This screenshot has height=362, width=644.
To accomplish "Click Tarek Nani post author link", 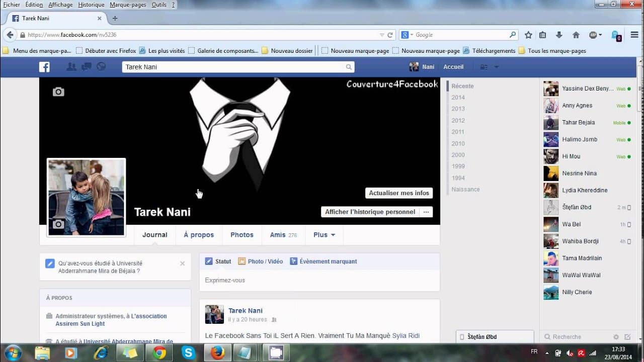I will (x=246, y=311).
